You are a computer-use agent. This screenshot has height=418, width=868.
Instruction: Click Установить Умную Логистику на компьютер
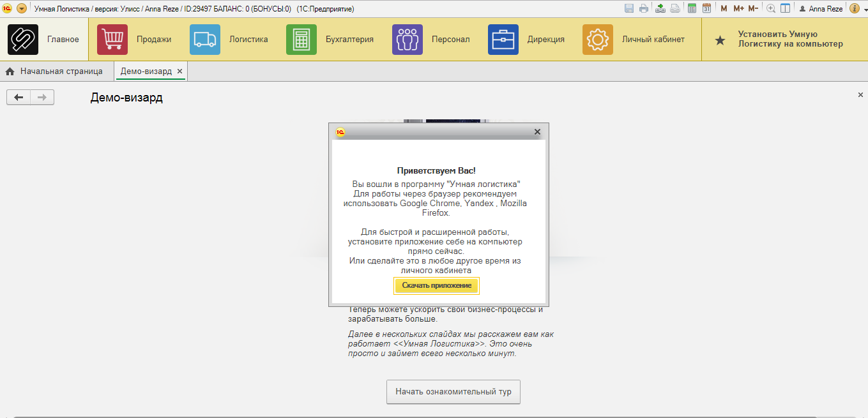pyautogui.click(x=790, y=40)
